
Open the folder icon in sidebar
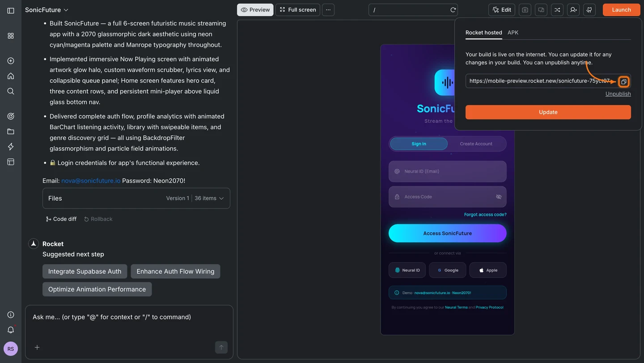coord(11,131)
